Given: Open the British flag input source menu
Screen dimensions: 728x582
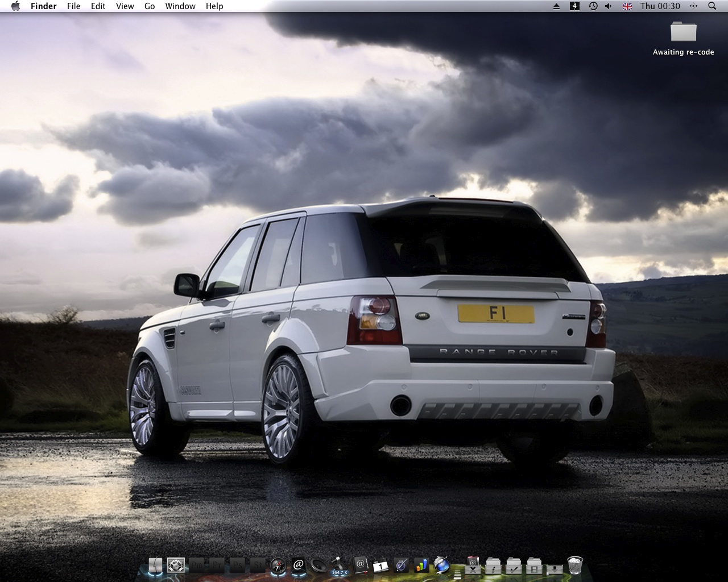Looking at the screenshot, I should coord(627,6).
